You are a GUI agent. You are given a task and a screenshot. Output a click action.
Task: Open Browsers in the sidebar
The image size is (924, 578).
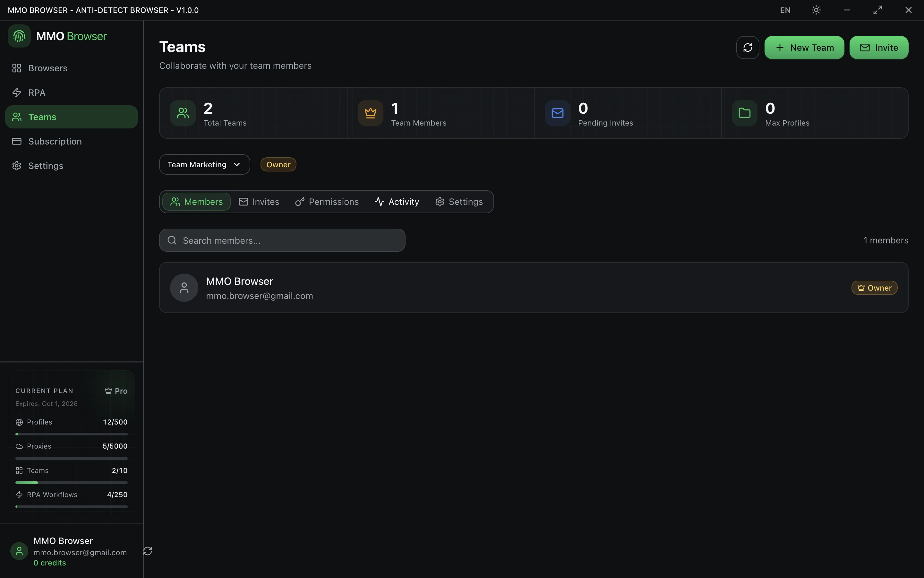[x=72, y=68]
